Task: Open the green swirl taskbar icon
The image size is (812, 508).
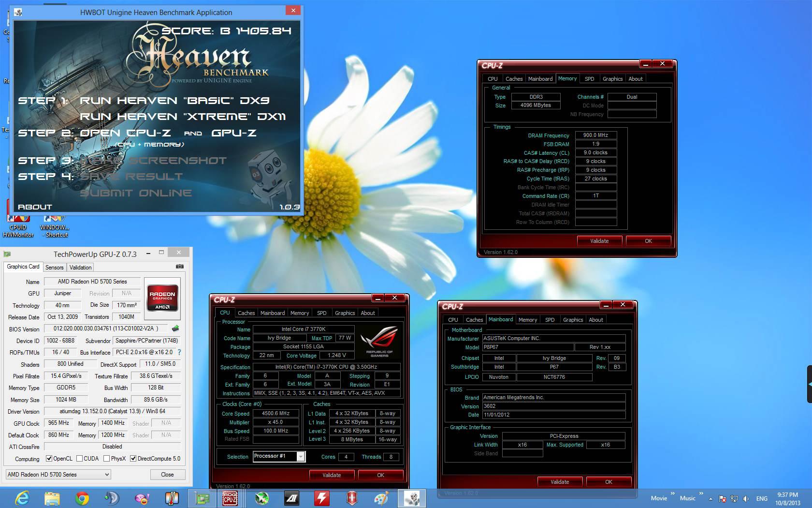Action: [x=262, y=498]
